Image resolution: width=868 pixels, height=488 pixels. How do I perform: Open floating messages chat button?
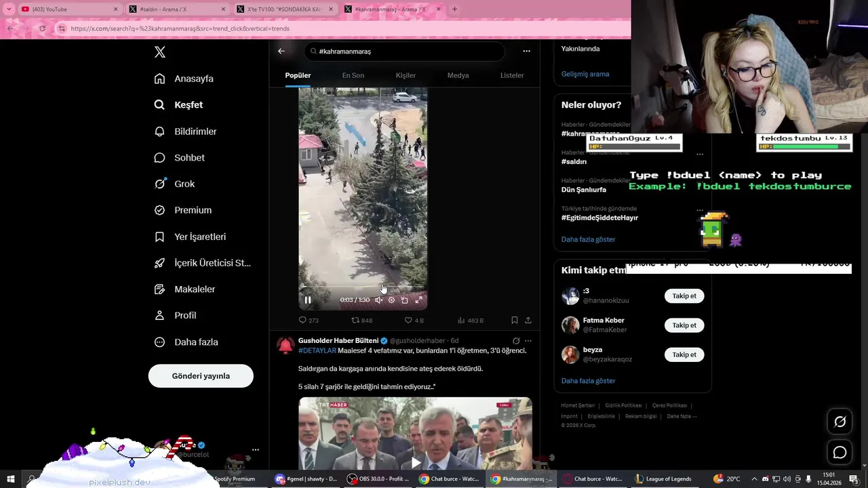840,452
